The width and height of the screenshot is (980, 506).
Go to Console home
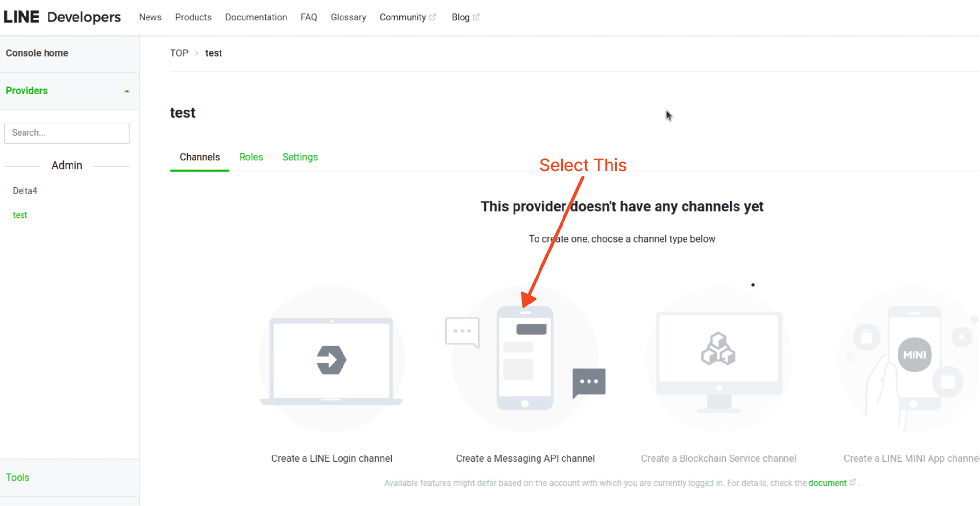click(x=37, y=53)
